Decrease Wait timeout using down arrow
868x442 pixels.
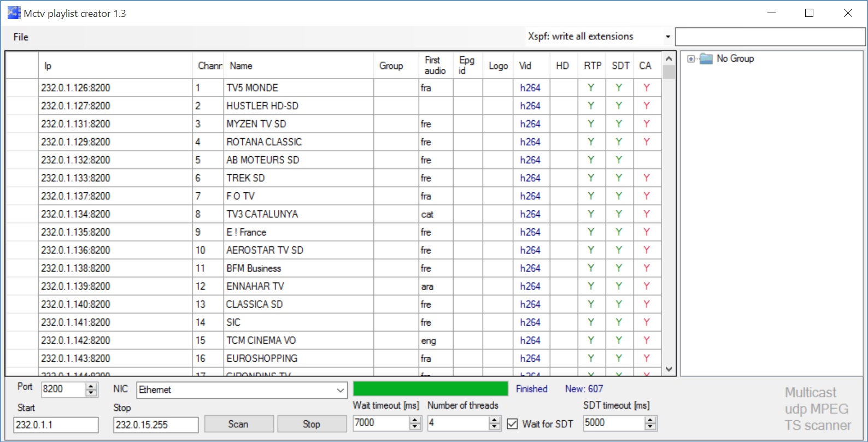tap(415, 427)
